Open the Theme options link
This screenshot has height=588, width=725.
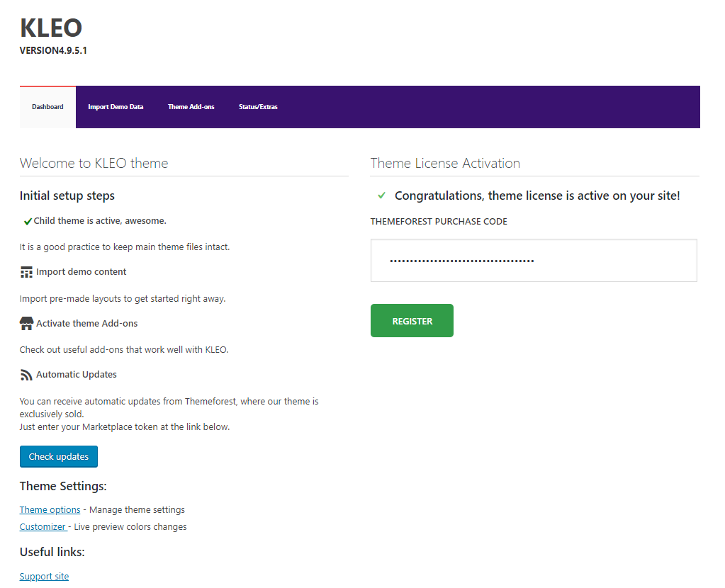(50, 510)
